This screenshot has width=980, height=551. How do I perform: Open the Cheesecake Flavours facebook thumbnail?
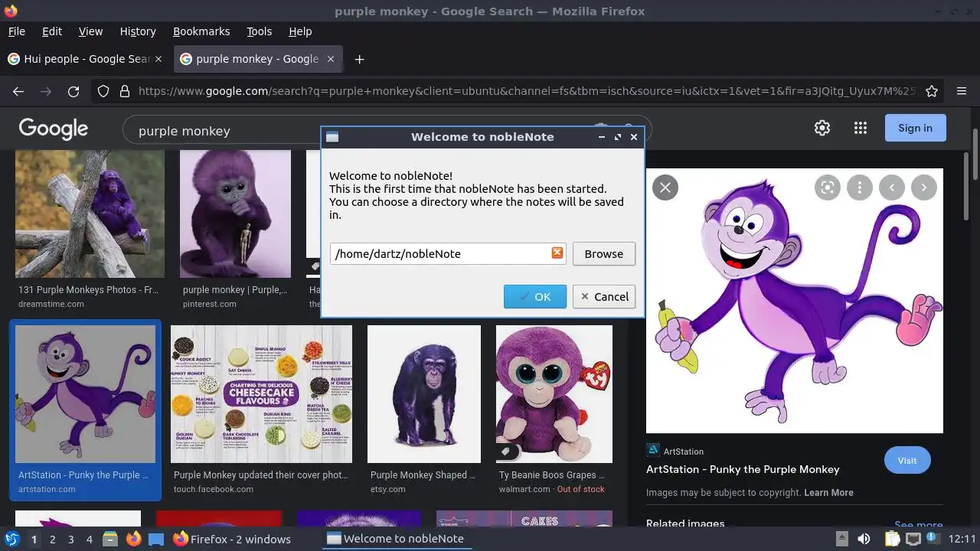click(261, 394)
